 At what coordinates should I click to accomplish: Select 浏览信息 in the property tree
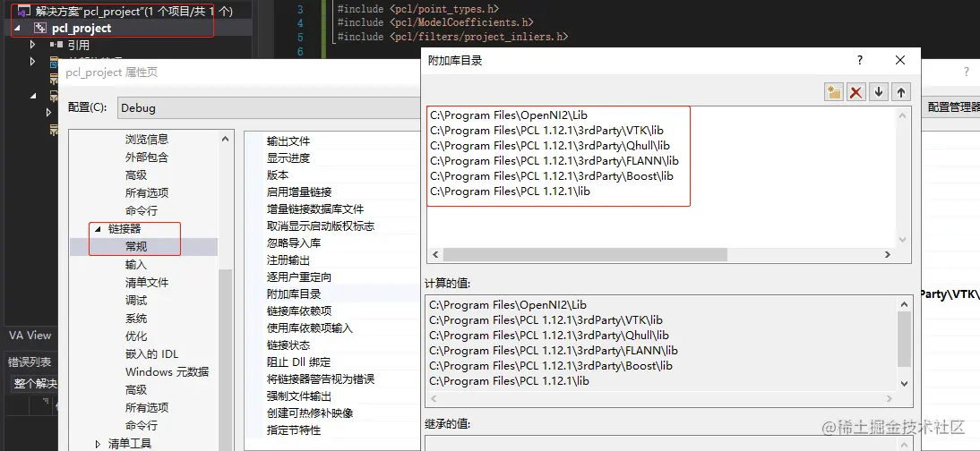click(x=147, y=140)
